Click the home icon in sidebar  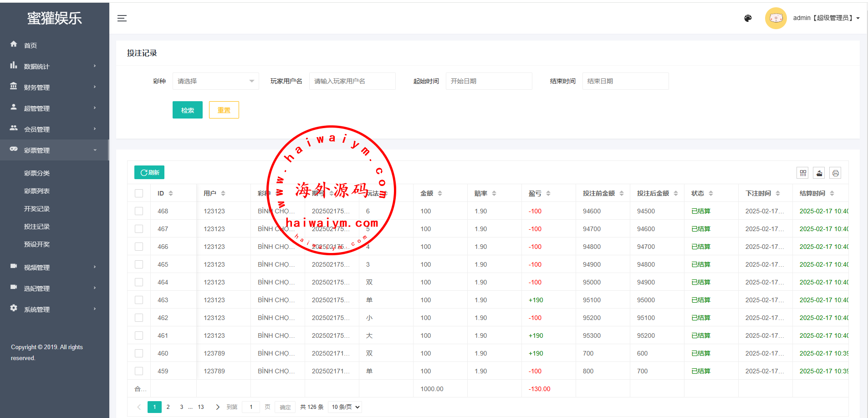click(14, 44)
